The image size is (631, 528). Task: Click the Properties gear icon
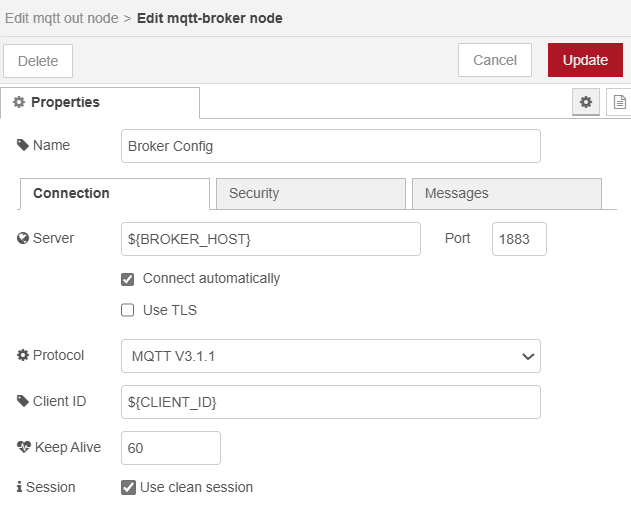[19, 102]
